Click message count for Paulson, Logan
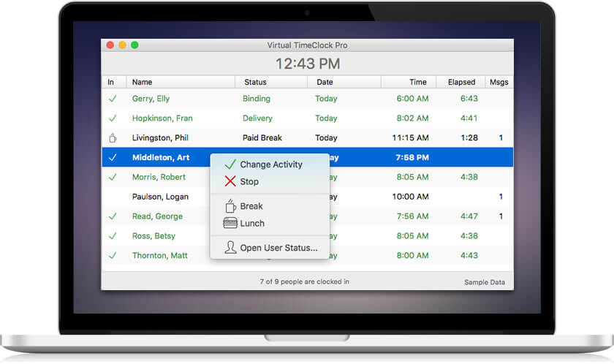Screen dimensions: 614x364 pyautogui.click(x=501, y=197)
